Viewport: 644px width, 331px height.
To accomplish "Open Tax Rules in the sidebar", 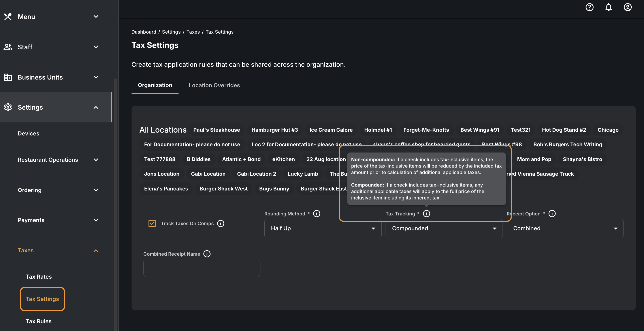I will point(38,321).
